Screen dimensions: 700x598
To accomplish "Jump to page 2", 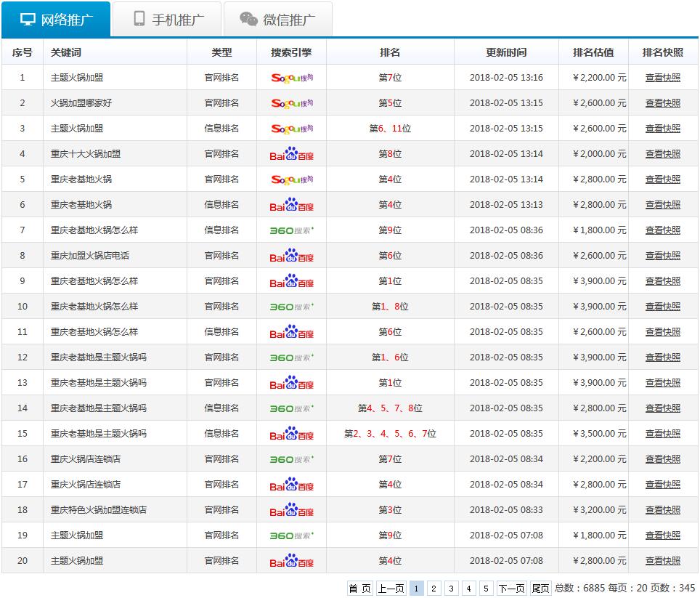I will (434, 589).
